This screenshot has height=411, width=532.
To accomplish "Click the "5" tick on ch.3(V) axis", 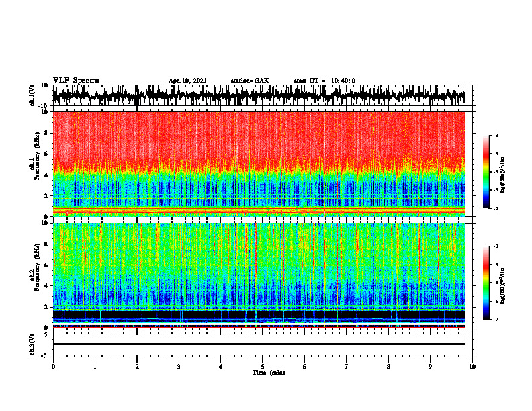I will pyautogui.click(x=46, y=334).
